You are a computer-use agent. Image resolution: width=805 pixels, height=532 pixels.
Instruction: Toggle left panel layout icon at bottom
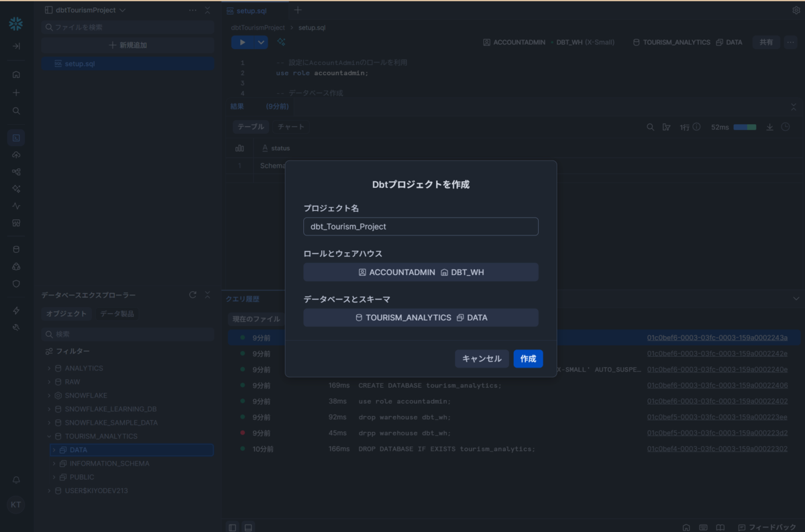click(x=232, y=527)
